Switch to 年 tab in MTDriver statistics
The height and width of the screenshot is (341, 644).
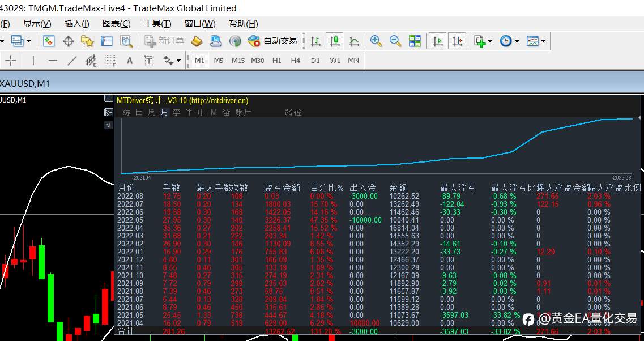click(x=189, y=112)
